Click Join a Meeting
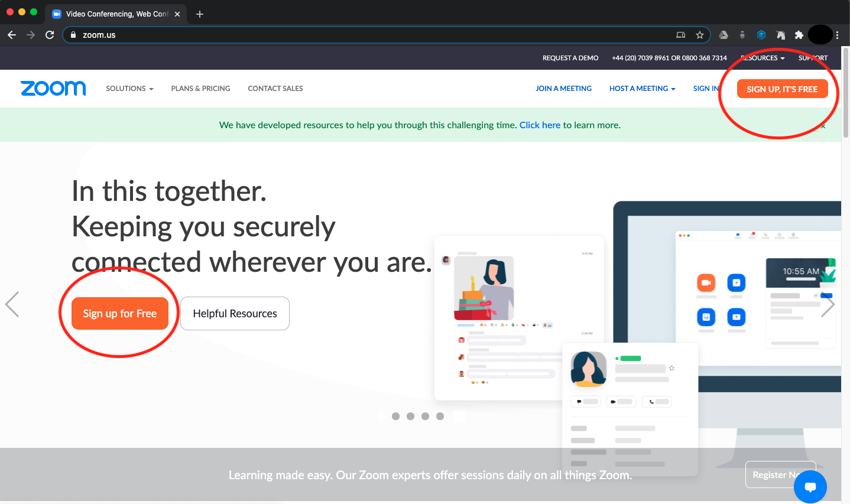The image size is (850, 504). (563, 89)
